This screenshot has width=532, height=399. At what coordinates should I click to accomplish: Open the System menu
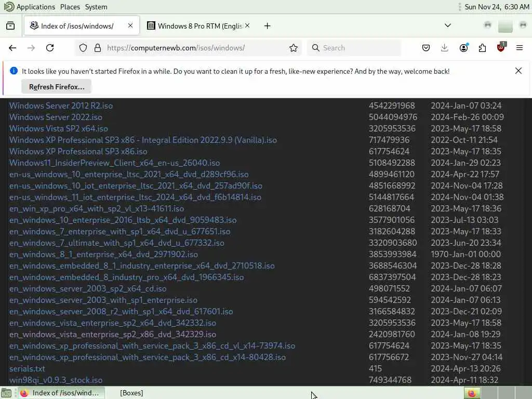pyautogui.click(x=96, y=7)
